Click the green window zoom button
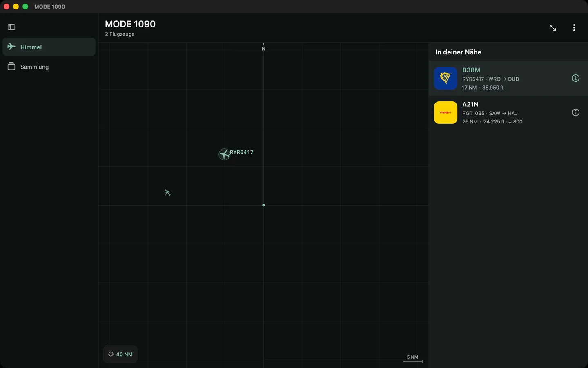 pos(25,7)
